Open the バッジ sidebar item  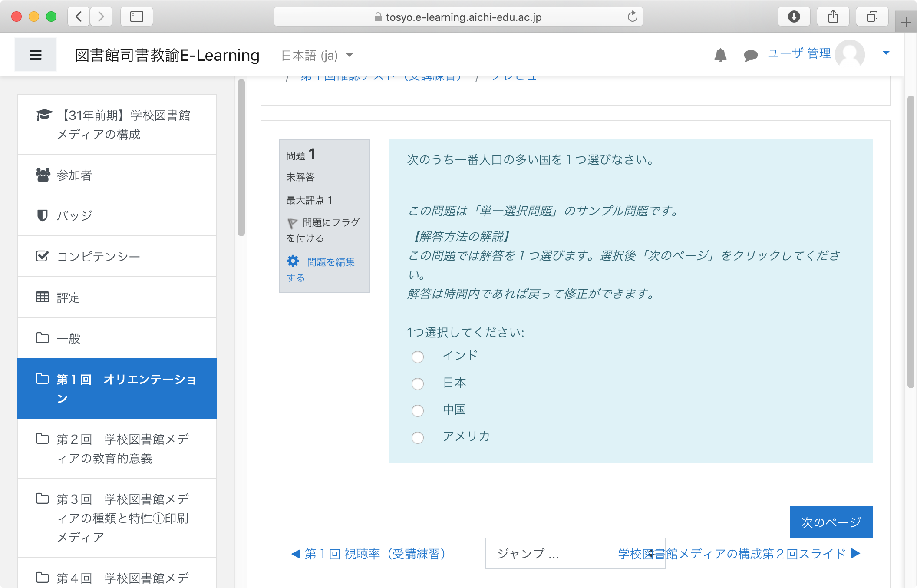117,216
